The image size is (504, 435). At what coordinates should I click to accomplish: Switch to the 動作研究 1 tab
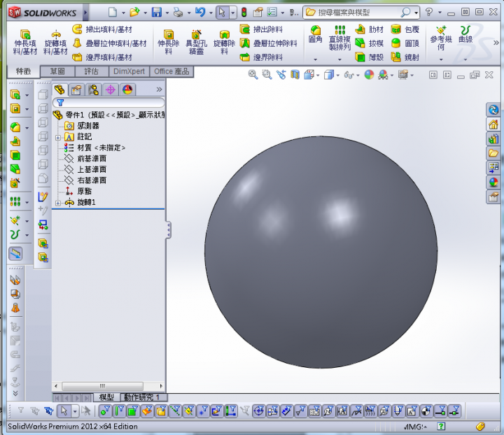143,397
